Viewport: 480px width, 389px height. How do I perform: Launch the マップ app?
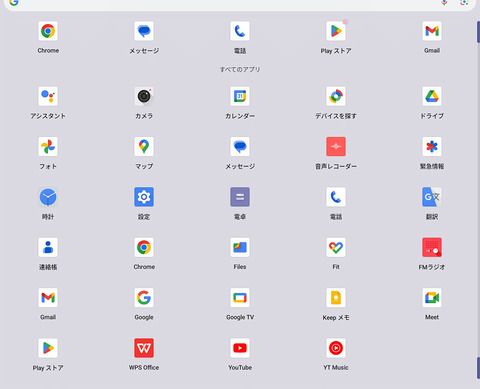[x=144, y=147]
